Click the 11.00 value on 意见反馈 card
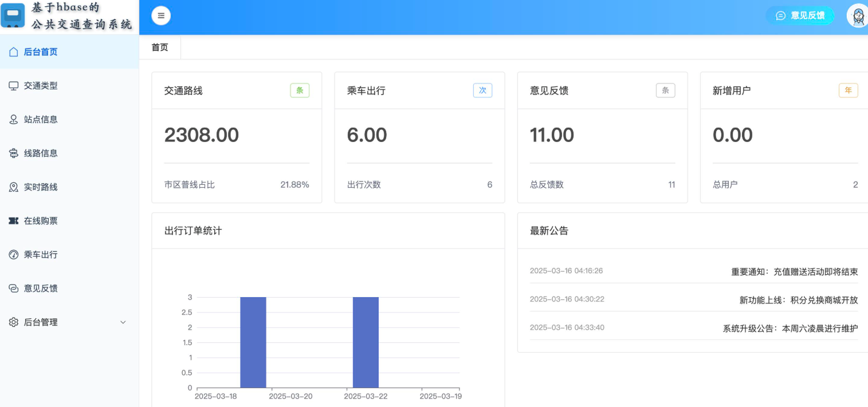This screenshot has height=407, width=868. (552, 135)
